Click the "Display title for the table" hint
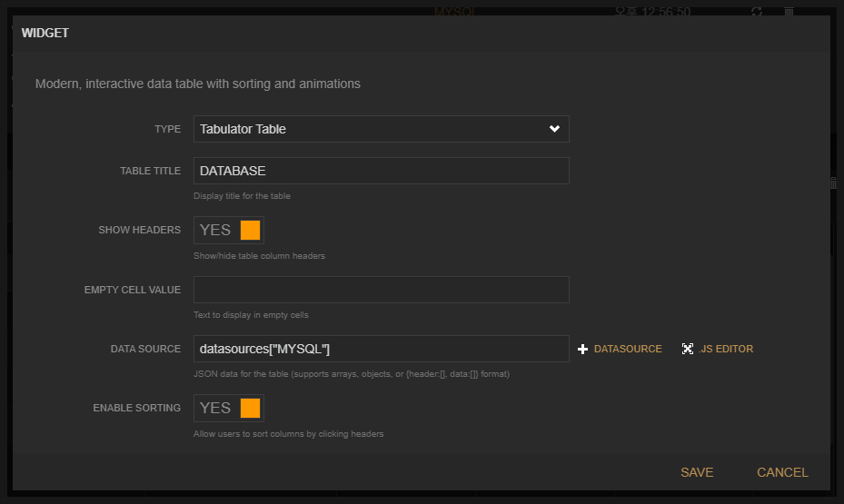This screenshot has width=844, height=504. [242, 196]
